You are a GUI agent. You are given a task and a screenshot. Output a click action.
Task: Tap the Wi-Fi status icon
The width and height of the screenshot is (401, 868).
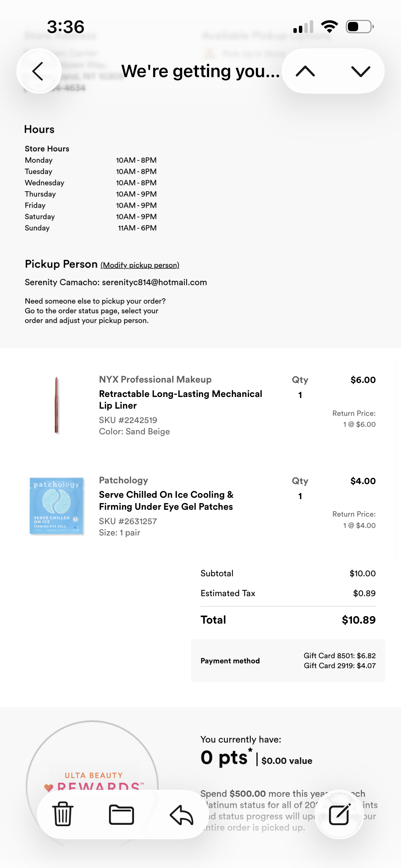tap(329, 26)
